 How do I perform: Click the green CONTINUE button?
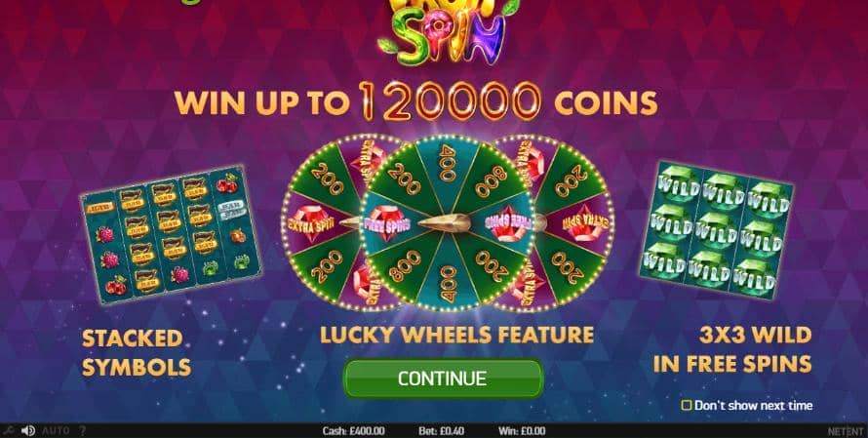tap(444, 378)
